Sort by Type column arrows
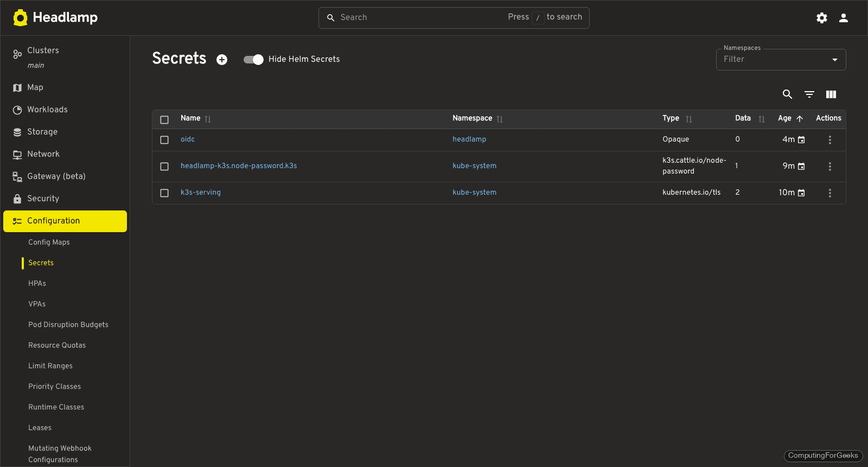The height and width of the screenshot is (467, 868). pos(689,119)
